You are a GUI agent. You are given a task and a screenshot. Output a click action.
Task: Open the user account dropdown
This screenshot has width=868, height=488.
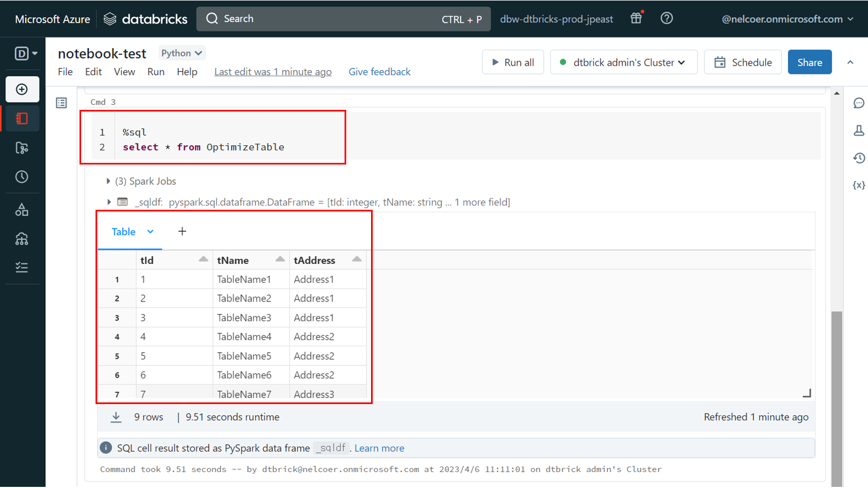pyautogui.click(x=787, y=19)
